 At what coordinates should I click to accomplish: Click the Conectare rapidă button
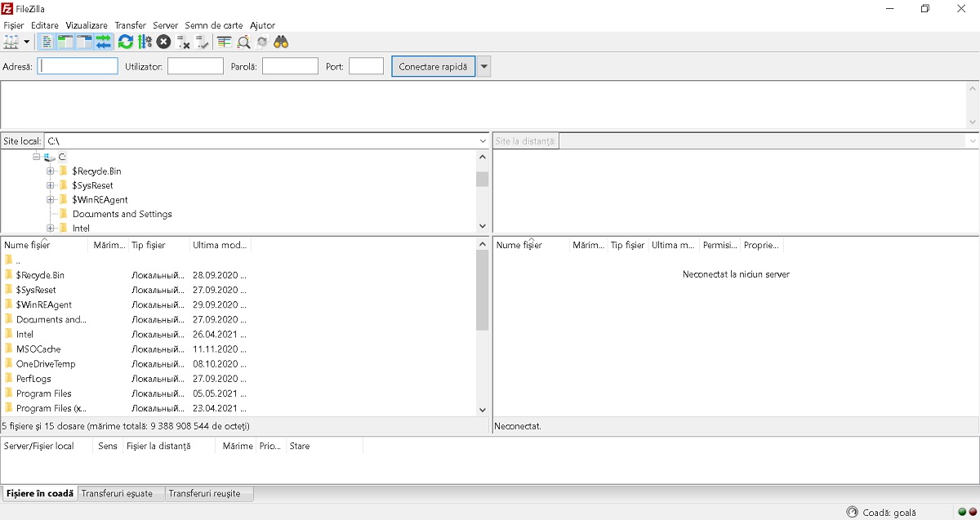coord(433,67)
